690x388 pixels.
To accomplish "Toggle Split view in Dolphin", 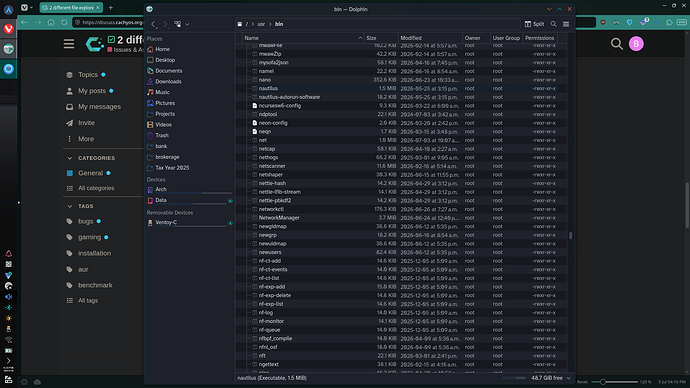I will coord(534,24).
